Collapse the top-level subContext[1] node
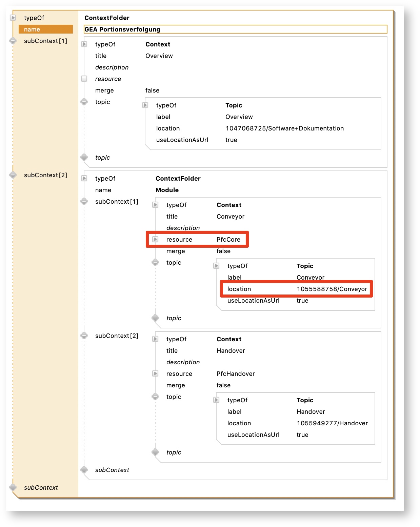The width and height of the screenshot is (420, 527). point(13,41)
